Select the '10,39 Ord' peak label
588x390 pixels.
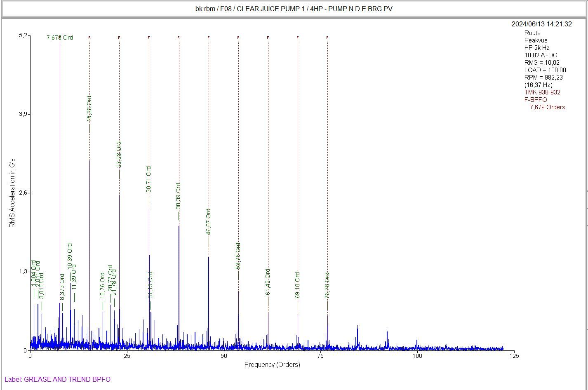70,256
